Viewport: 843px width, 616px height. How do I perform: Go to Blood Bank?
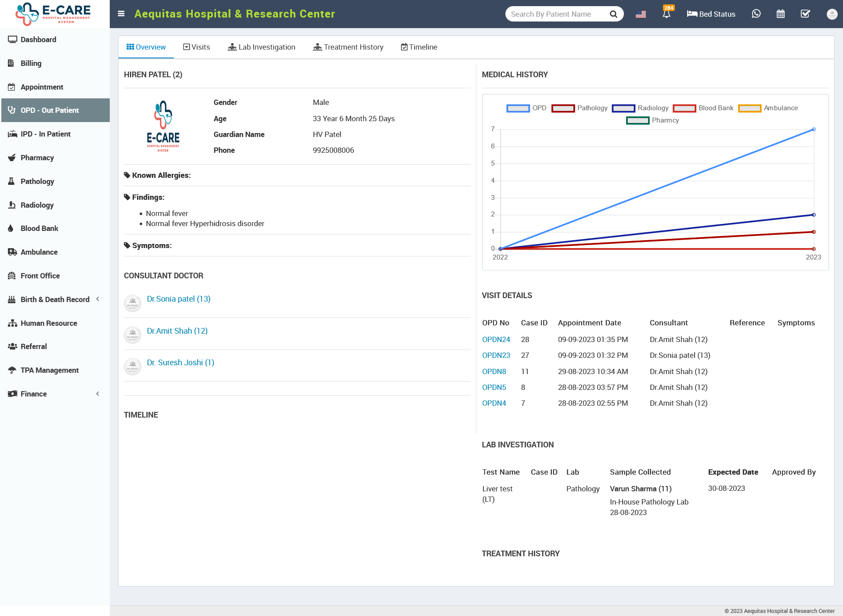click(39, 228)
